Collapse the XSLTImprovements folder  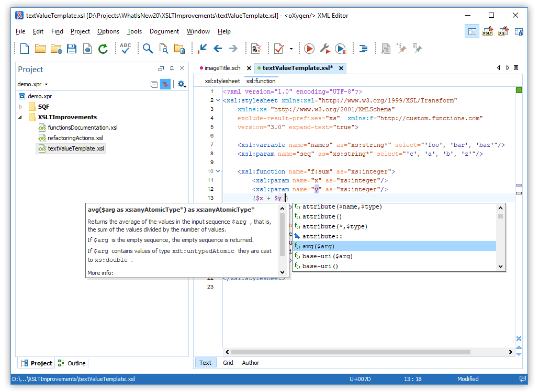pyautogui.click(x=20, y=118)
